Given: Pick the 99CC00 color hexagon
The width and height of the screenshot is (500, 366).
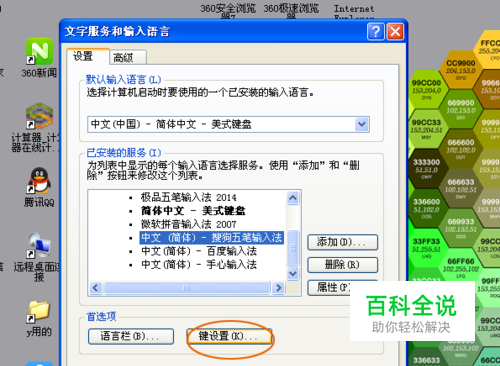Looking at the screenshot, I should point(426,88).
